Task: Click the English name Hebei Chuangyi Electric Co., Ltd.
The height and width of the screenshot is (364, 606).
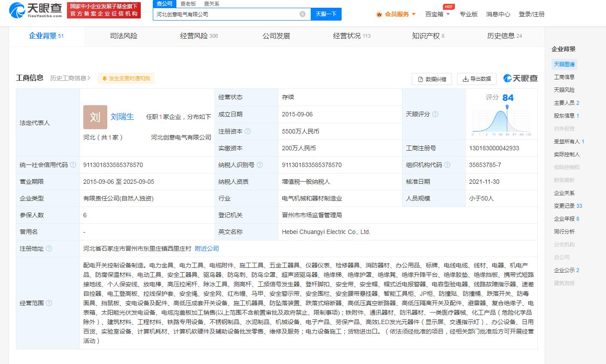Action: coord(326,232)
